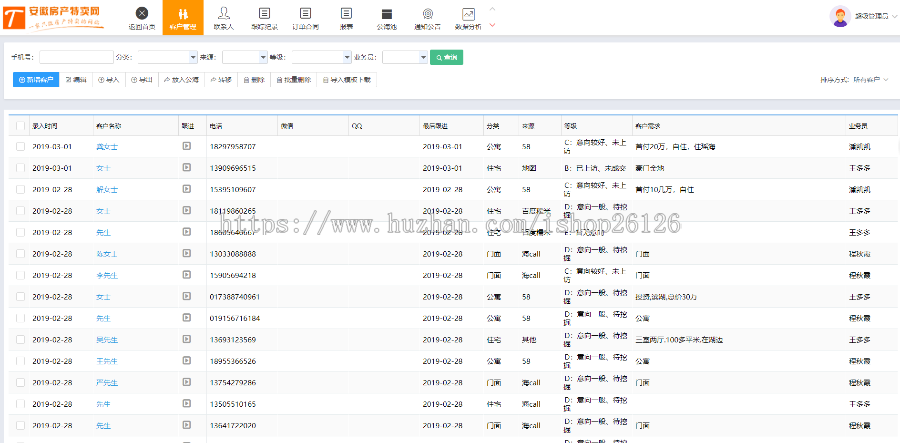The height and width of the screenshot is (443, 900).
Task: Open follow-up icon for phone 13033088888
Action: pyautogui.click(x=187, y=253)
